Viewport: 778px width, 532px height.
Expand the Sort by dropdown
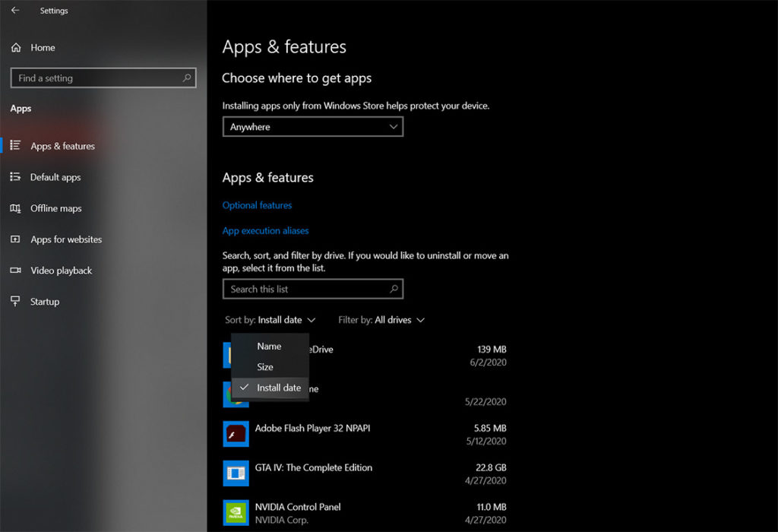click(270, 320)
